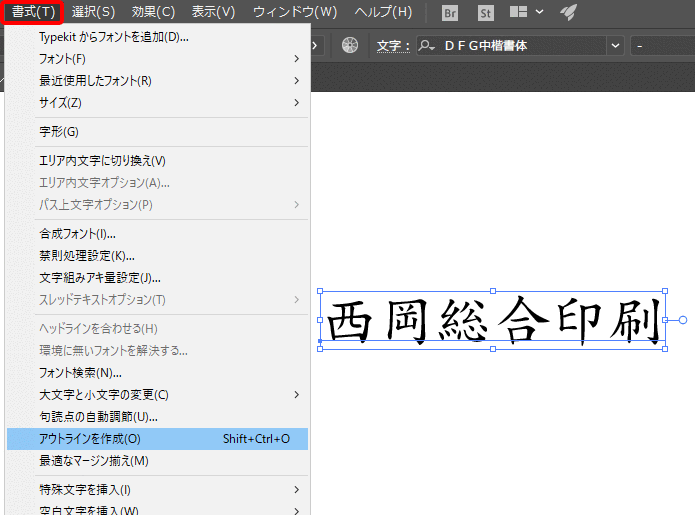Choose アウトラインを作成(O) menu item
The height and width of the screenshot is (515, 695).
pyautogui.click(x=157, y=439)
